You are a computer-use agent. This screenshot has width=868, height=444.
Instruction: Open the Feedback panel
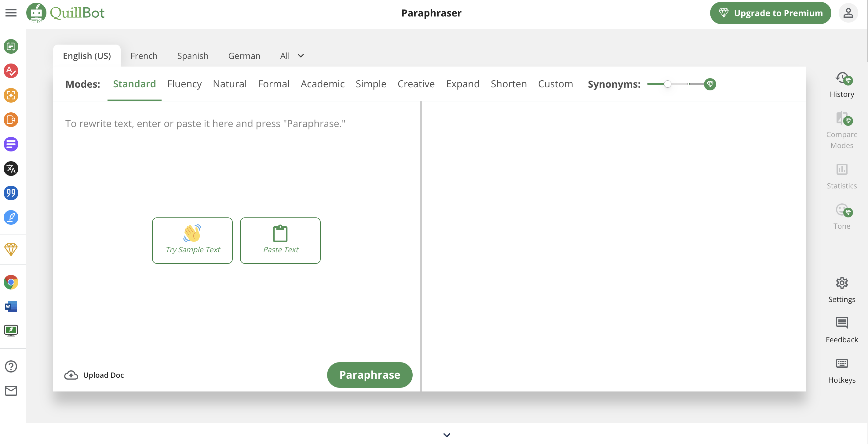click(842, 330)
